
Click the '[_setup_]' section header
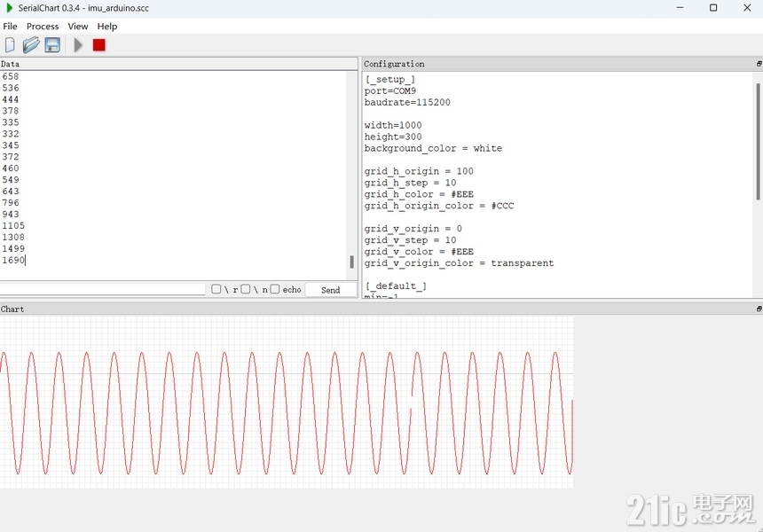(390, 79)
